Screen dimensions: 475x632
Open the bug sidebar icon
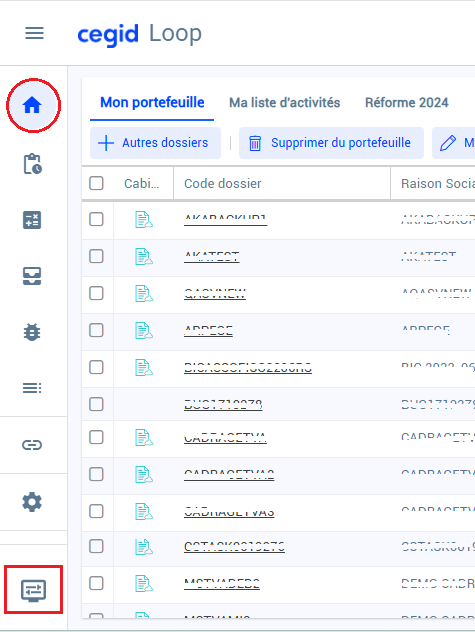[32, 332]
